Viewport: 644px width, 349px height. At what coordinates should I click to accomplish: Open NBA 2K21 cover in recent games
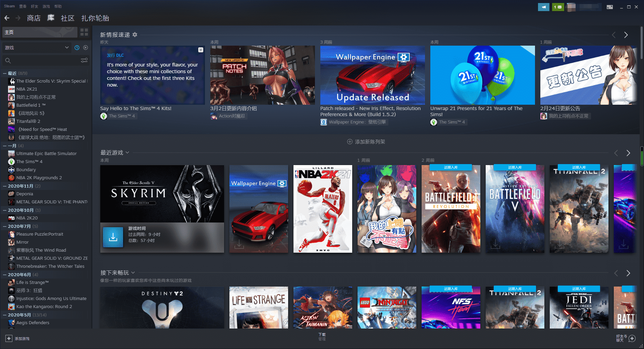pos(323,209)
